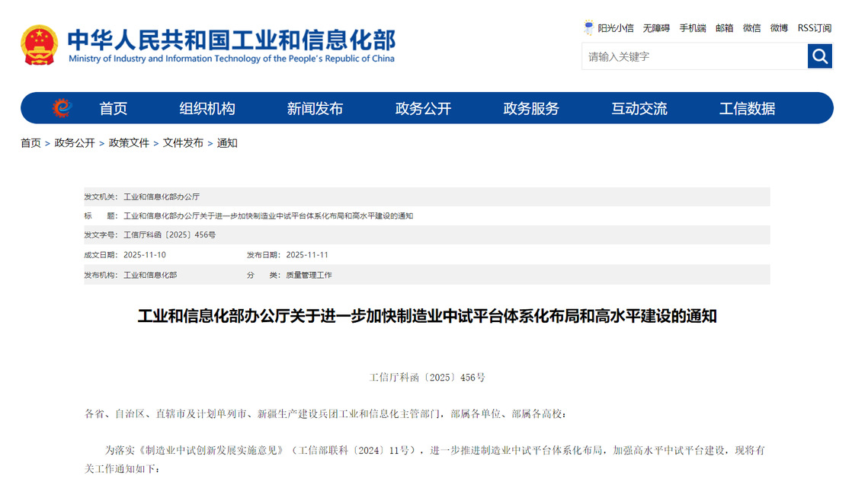Click the 阳光小信 robot icon
Image resolution: width=868 pixels, height=485 pixels.
[x=588, y=28]
